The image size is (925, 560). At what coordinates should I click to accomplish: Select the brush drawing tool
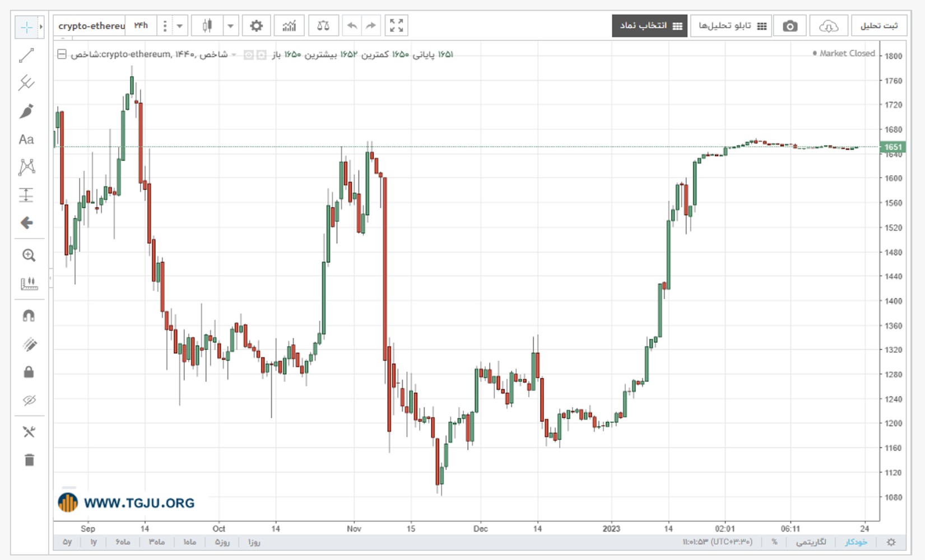tap(26, 111)
